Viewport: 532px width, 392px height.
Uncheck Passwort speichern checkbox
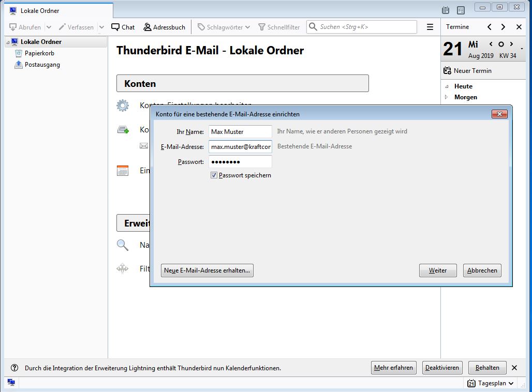pyautogui.click(x=214, y=175)
